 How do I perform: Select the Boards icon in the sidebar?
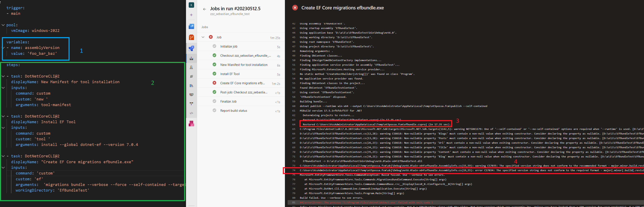click(x=191, y=26)
